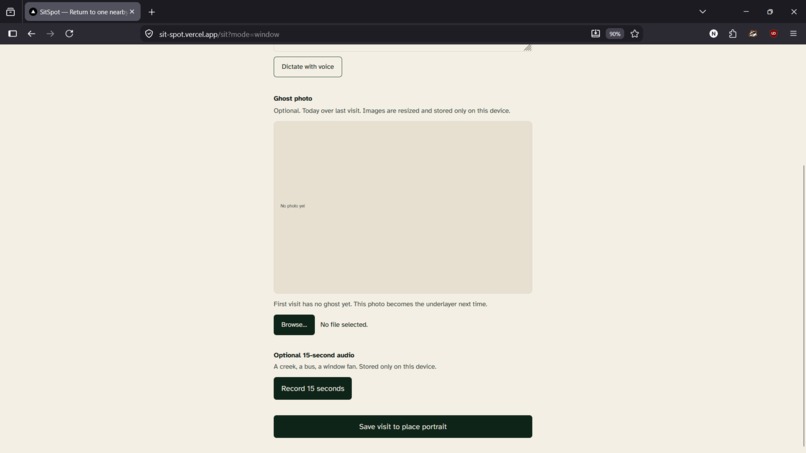806x453 pixels.
Task: Open the extensions puzzle icon
Action: (732, 34)
